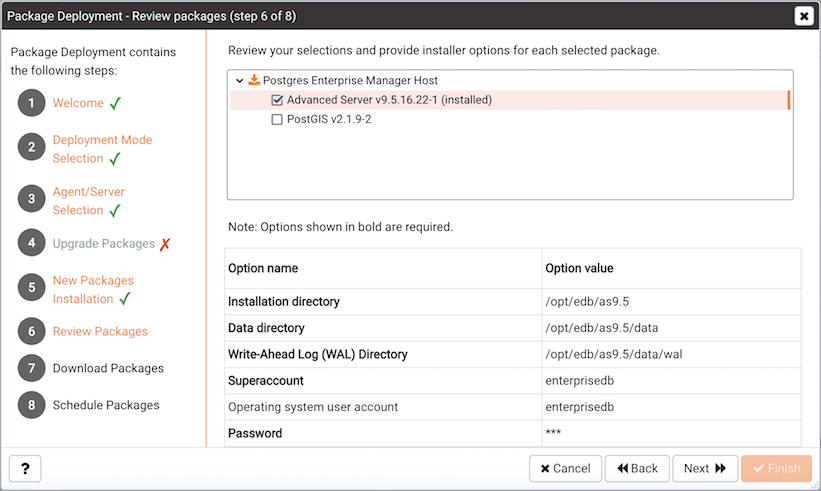Viewport: 821px width, 491px height.
Task: Click the Installation directory option name
Action: (x=284, y=302)
